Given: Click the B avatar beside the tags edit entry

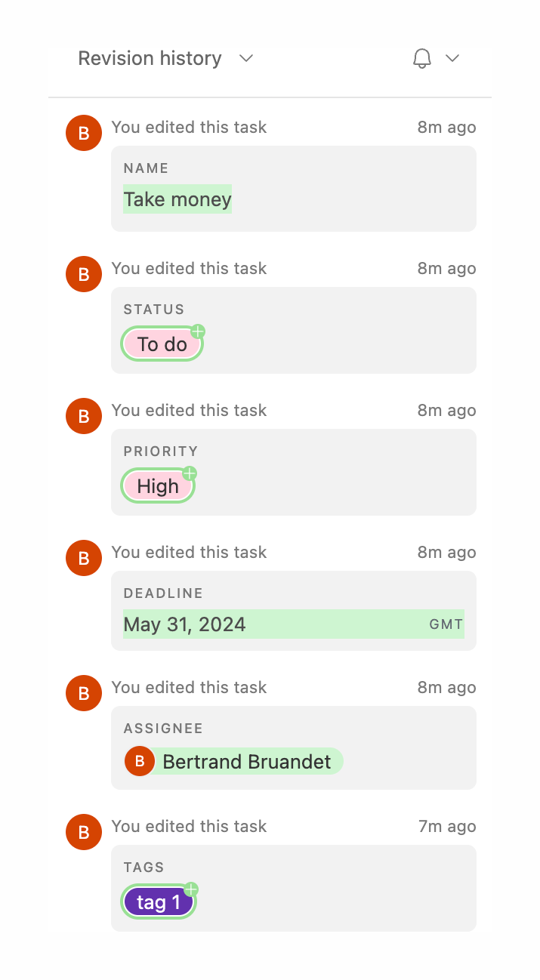Looking at the screenshot, I should click(x=83, y=832).
